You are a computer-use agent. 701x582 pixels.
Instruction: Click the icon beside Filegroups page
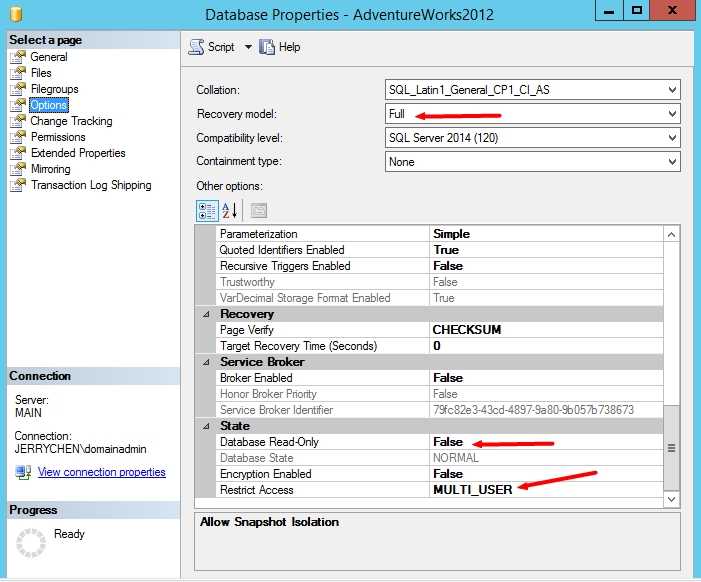(18, 89)
